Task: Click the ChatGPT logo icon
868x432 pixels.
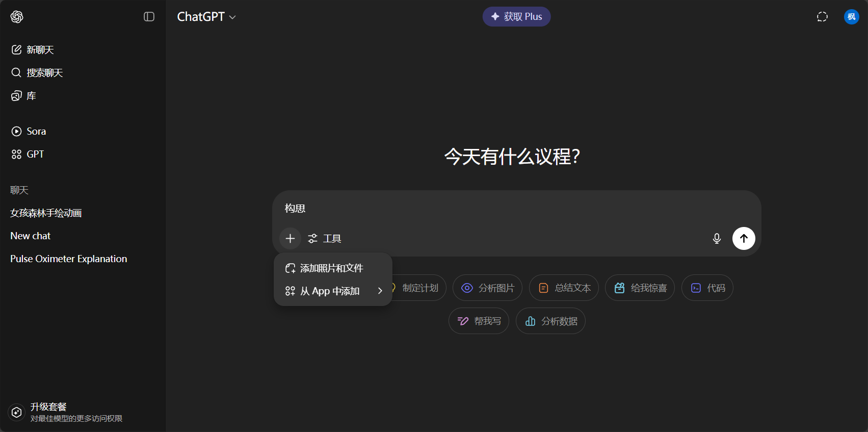Action: pos(17,17)
